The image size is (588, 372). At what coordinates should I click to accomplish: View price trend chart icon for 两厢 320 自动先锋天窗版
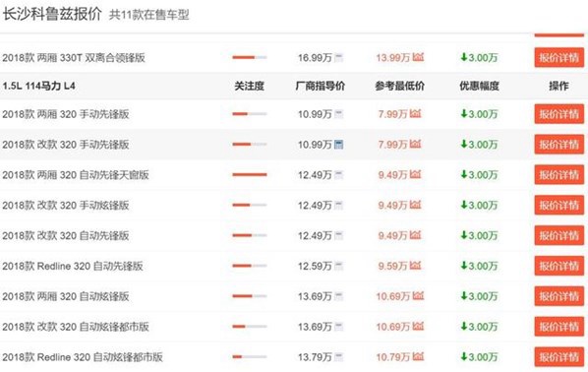[416, 174]
